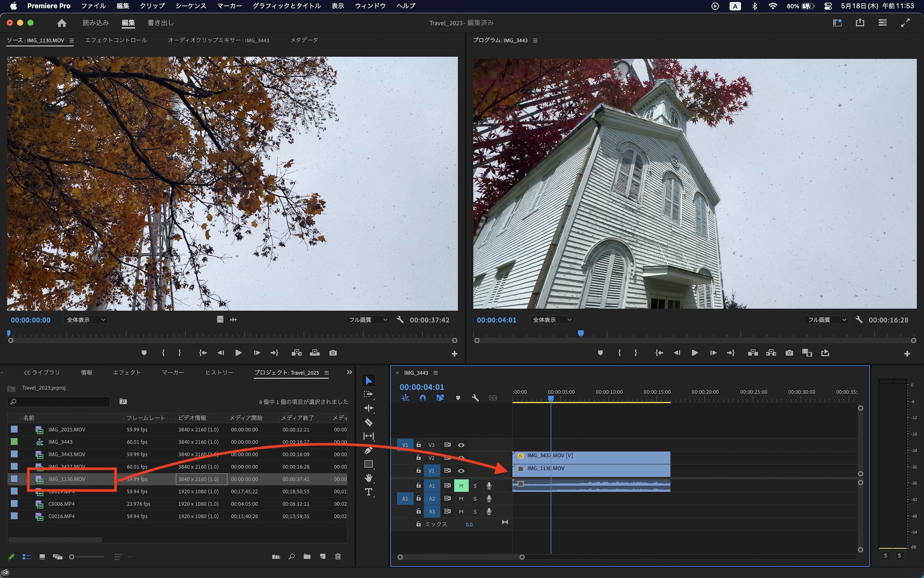Unmute audio track A1

tap(461, 486)
